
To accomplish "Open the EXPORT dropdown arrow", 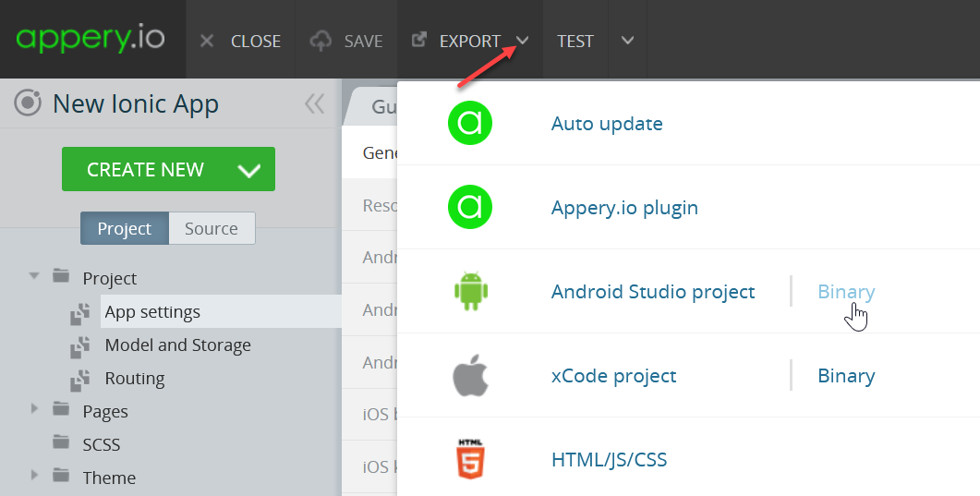I will 523,41.
